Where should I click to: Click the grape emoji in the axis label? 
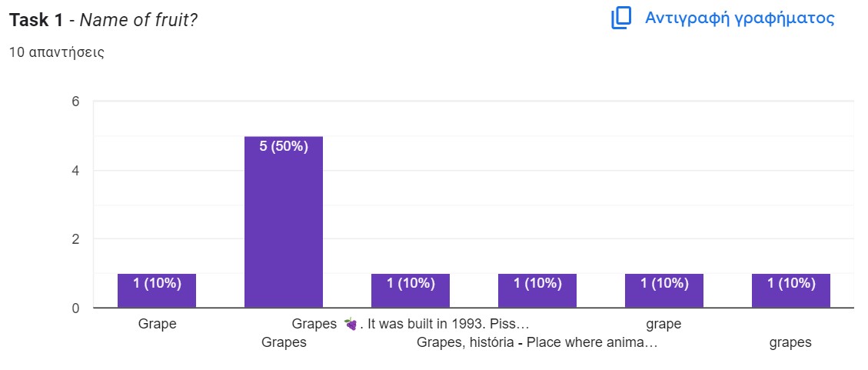351,324
